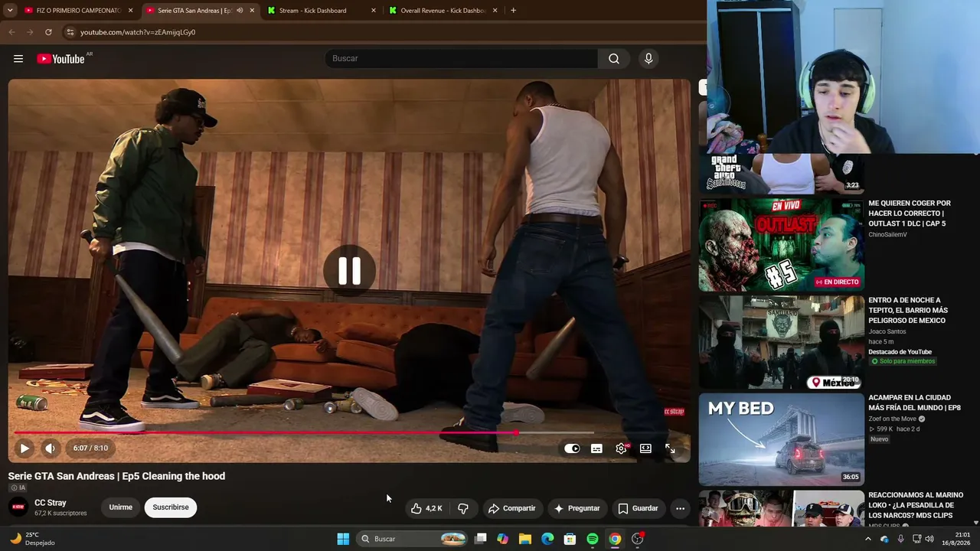Join the channel with Unirme
Image resolution: width=980 pixels, height=551 pixels.
coord(120,507)
